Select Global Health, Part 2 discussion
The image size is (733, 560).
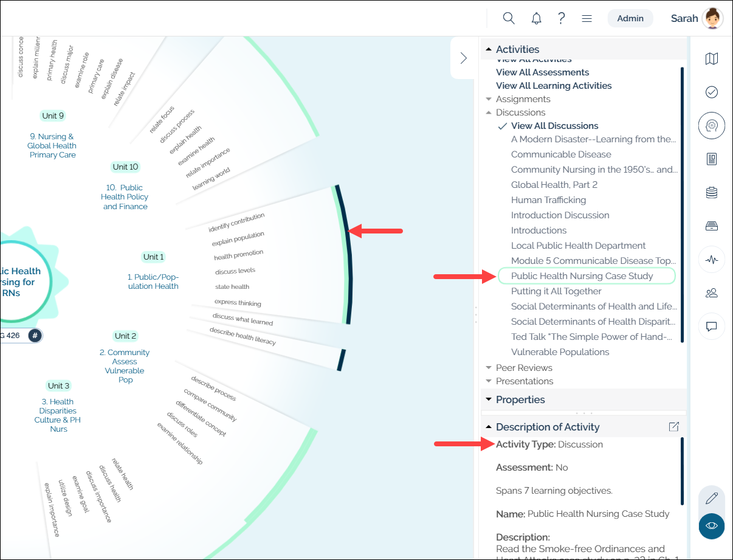tap(554, 185)
